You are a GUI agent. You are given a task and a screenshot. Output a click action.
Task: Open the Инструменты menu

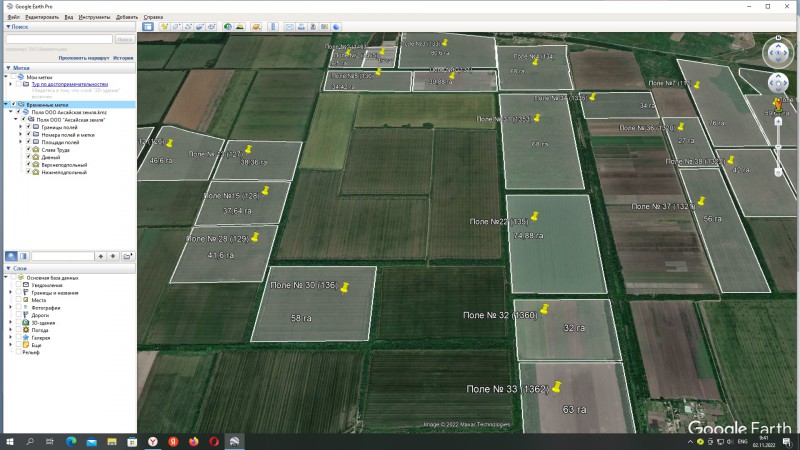[x=94, y=17]
